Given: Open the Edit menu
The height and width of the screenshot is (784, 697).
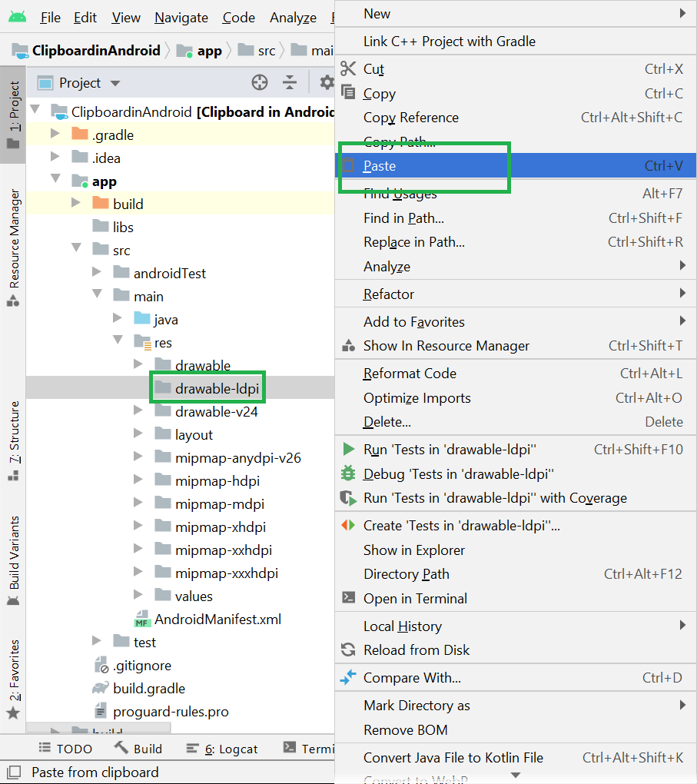Looking at the screenshot, I should (x=85, y=18).
